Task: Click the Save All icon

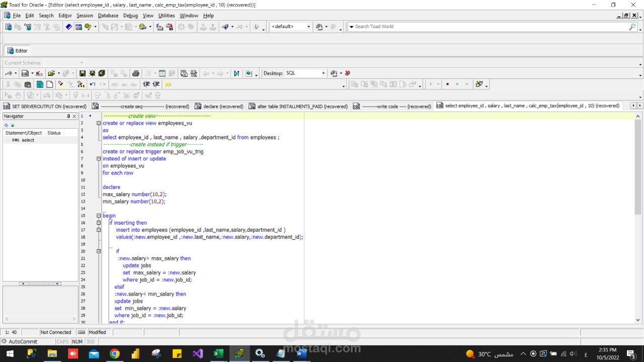Action: (x=102, y=73)
